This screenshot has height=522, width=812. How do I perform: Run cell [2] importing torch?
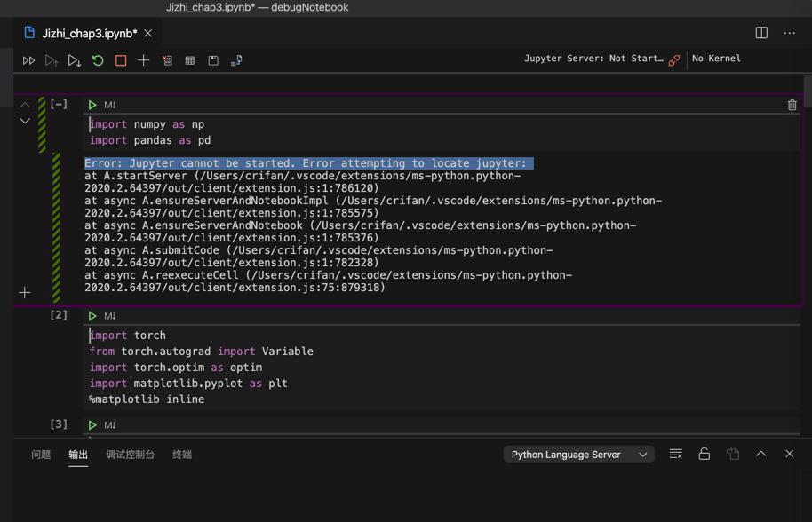tap(92, 315)
